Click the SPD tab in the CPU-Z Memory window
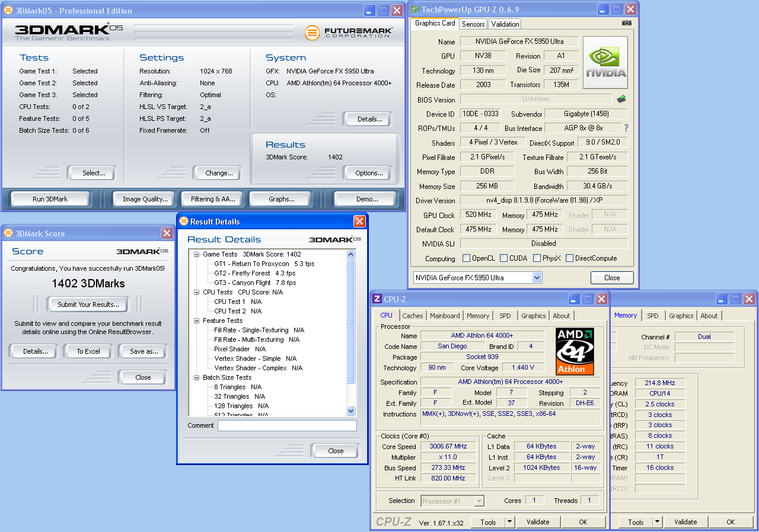The image size is (759, 532). pyautogui.click(x=652, y=316)
